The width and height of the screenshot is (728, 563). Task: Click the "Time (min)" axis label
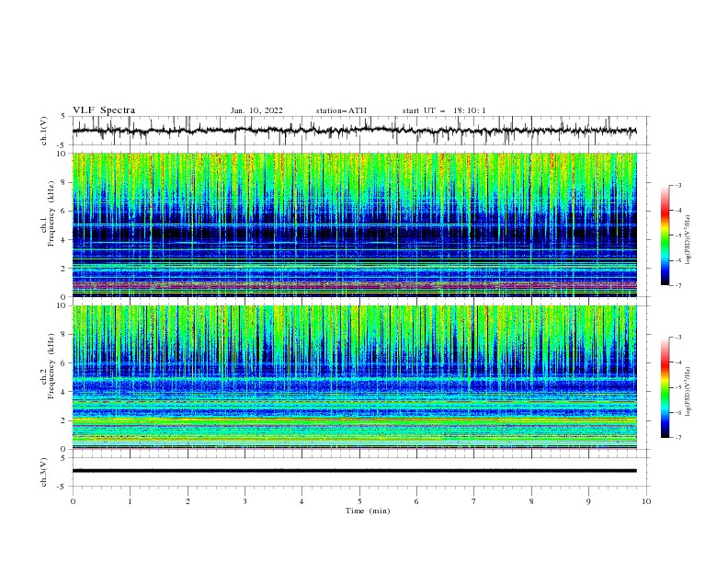tap(368, 511)
